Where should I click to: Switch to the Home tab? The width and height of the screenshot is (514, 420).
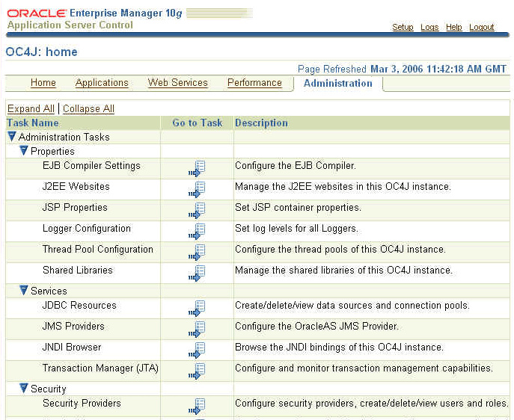pos(43,83)
